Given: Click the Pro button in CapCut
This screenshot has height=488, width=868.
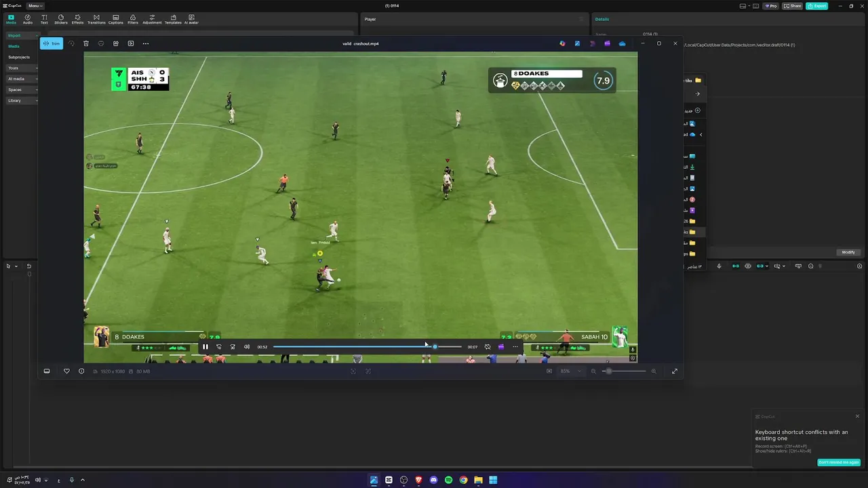Looking at the screenshot, I should coord(771,6).
